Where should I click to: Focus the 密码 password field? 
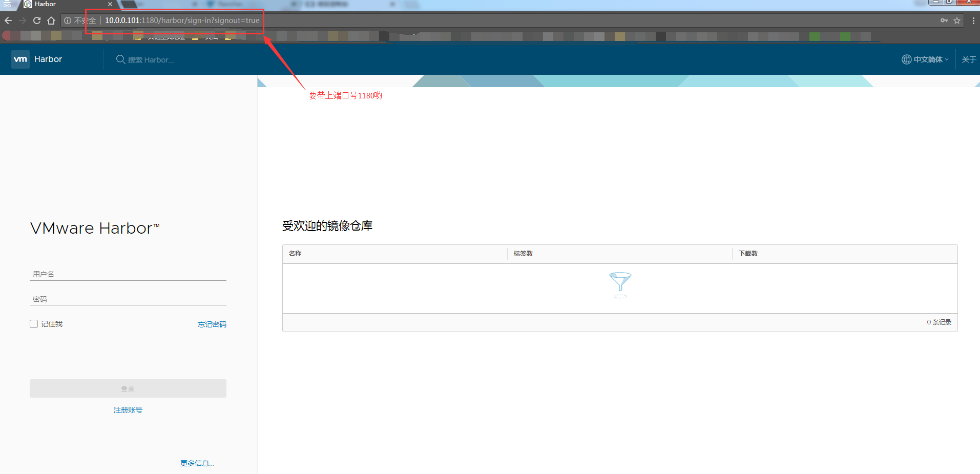(x=128, y=299)
